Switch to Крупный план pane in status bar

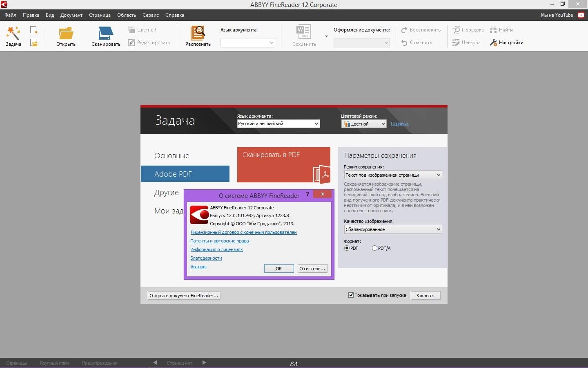54,363
